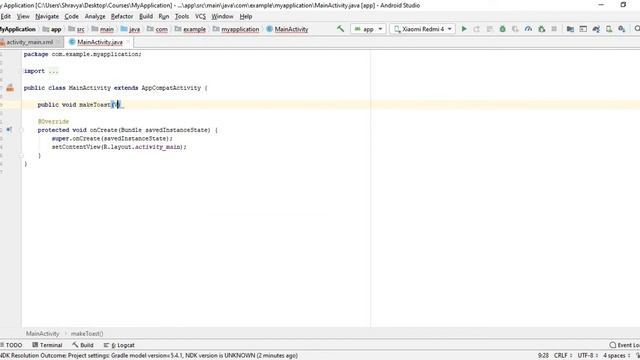This screenshot has width=640, height=360.
Task: Open the Build menu
Action: point(146,16)
